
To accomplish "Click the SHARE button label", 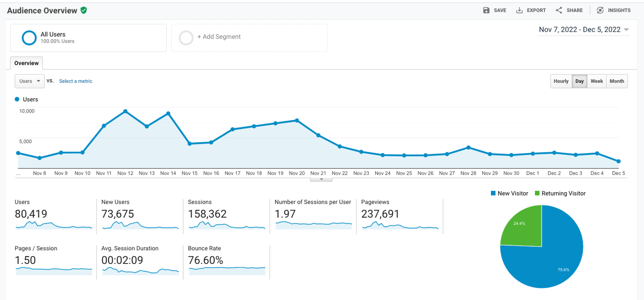I will 574,10.
